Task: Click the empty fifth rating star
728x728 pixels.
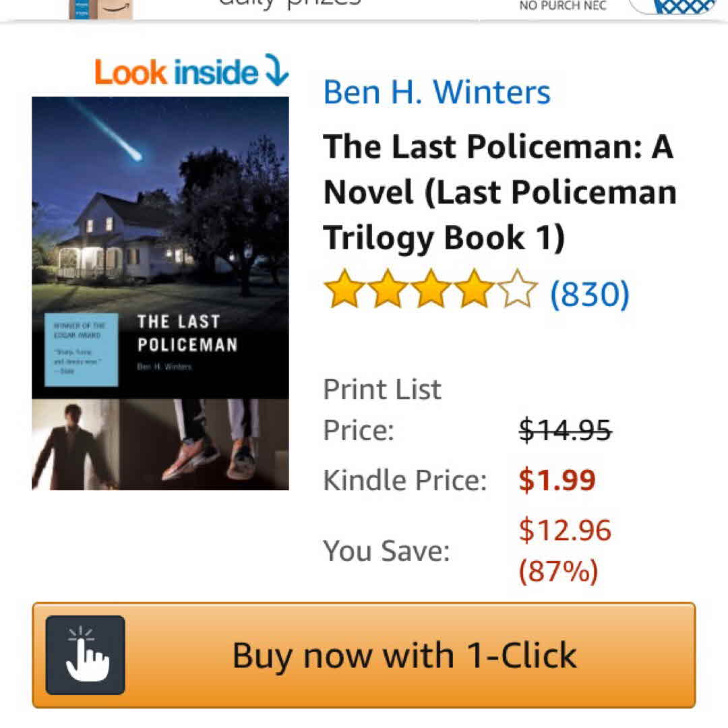Action: click(x=517, y=289)
